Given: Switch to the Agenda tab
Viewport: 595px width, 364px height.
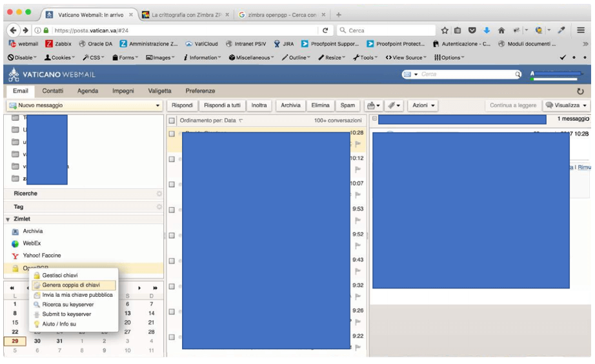Looking at the screenshot, I should 88,91.
